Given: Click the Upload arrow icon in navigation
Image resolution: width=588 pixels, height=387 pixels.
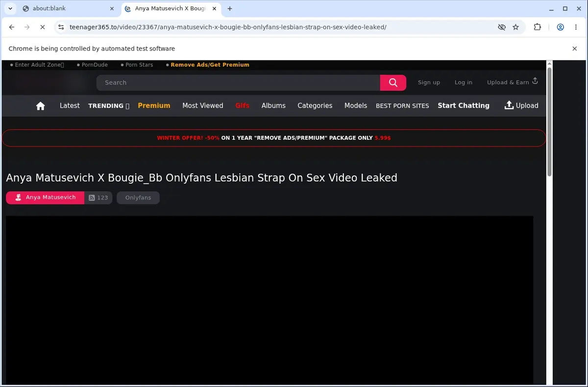Looking at the screenshot, I should (x=509, y=105).
